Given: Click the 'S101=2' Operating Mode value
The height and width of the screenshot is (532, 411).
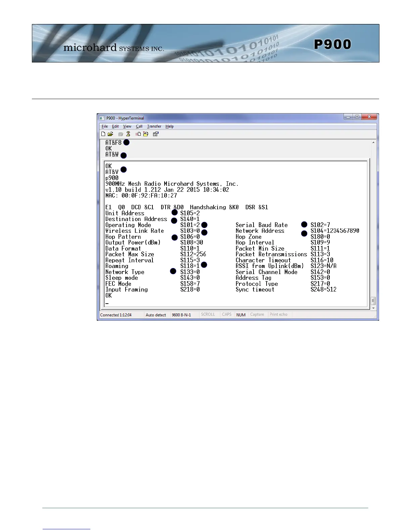Looking at the screenshot, I should [190, 225].
